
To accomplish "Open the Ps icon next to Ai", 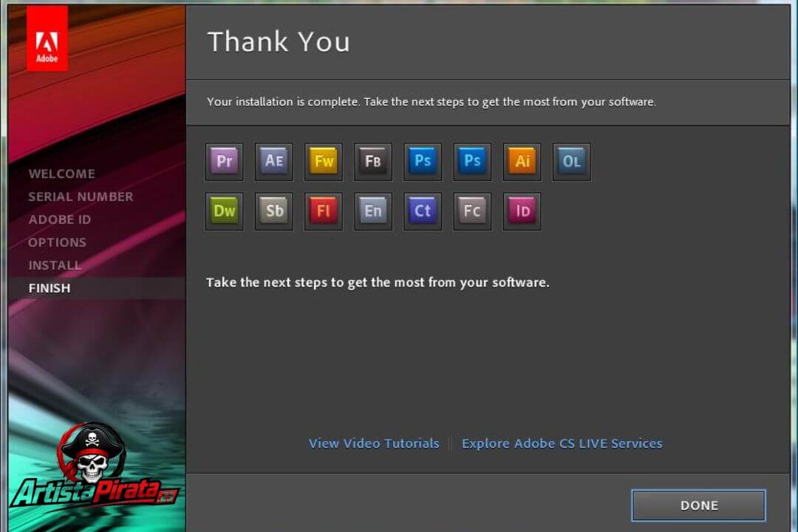I will [x=472, y=161].
